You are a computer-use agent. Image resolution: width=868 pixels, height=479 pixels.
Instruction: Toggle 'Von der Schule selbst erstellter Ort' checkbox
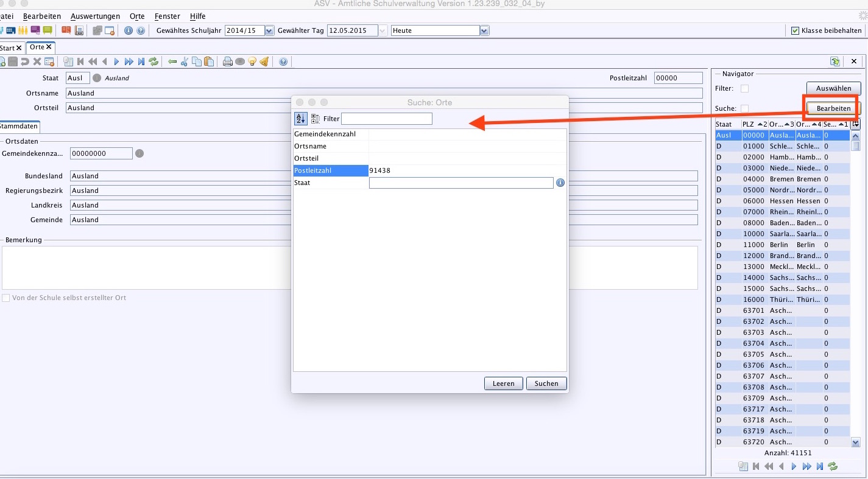pyautogui.click(x=6, y=298)
